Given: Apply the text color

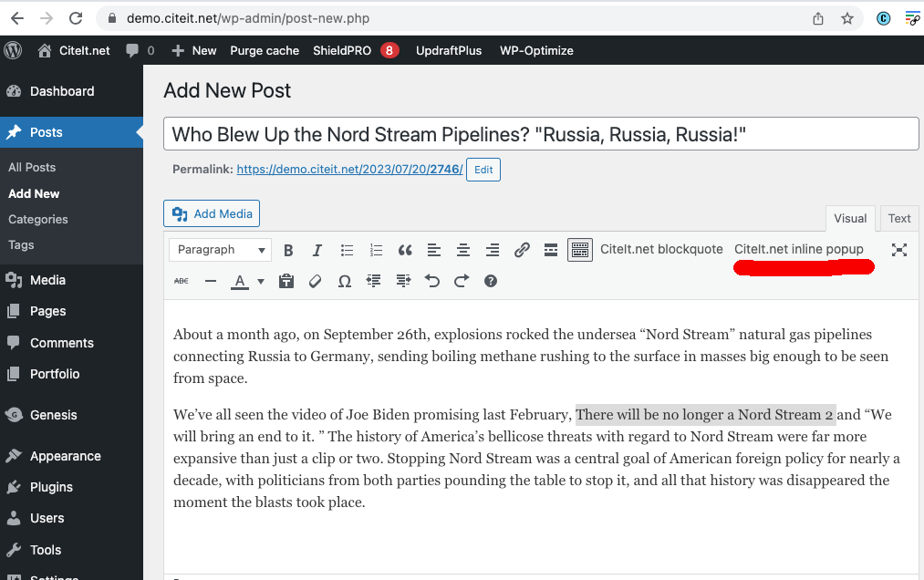Looking at the screenshot, I should click(240, 281).
